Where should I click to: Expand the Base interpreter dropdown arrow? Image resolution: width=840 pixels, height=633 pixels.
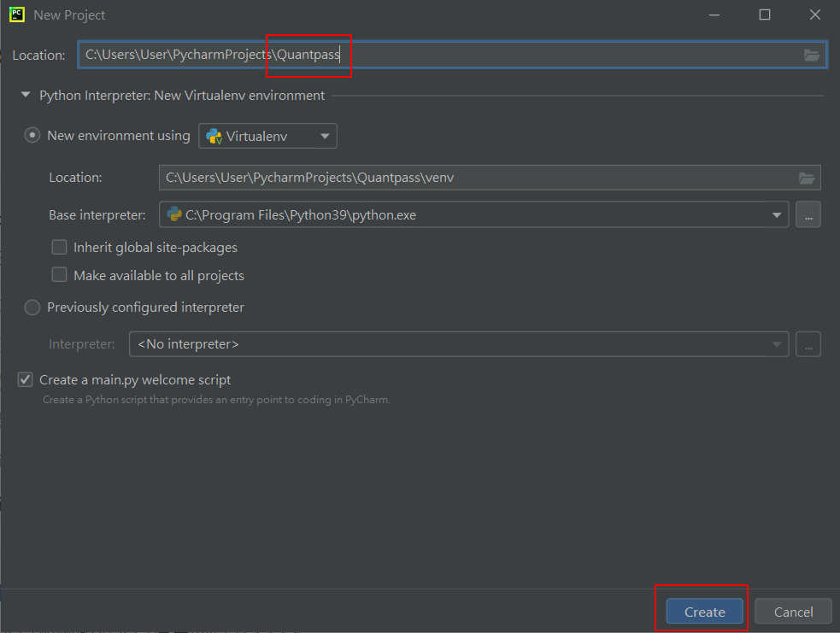(x=776, y=214)
